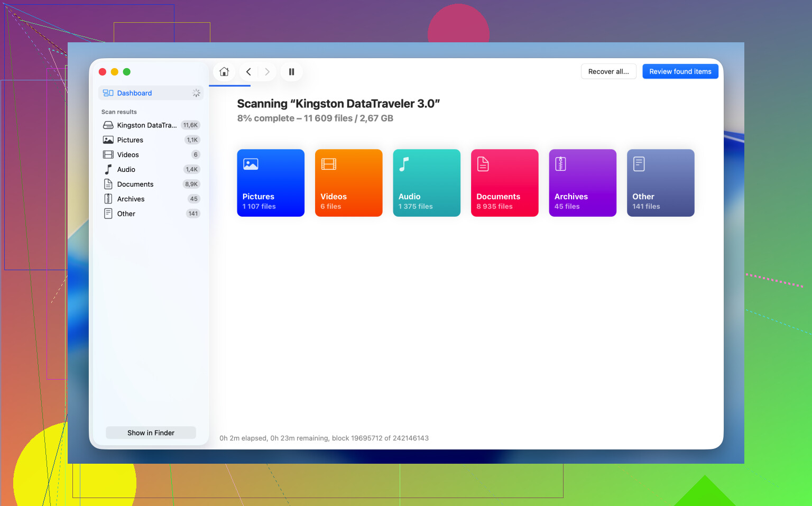Viewport: 812px width, 506px height.
Task: Click the elapsed and remaining time text
Action: (x=324, y=438)
